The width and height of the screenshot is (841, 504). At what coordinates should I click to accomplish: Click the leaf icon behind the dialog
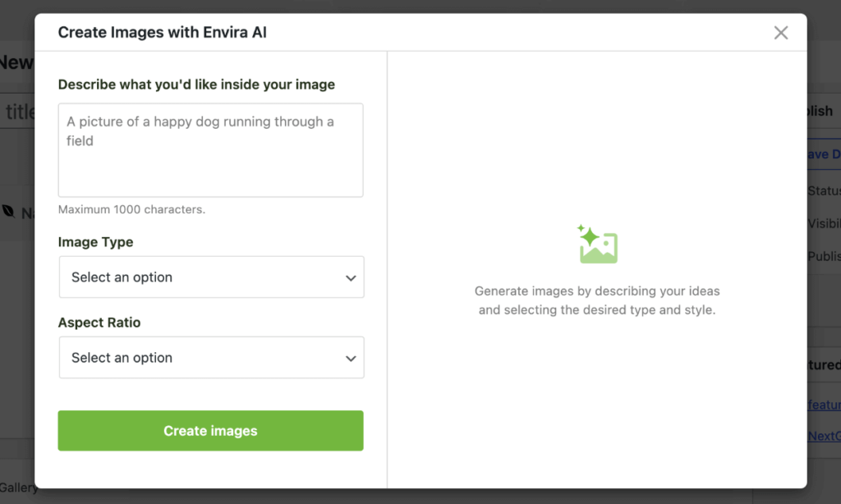[x=8, y=211]
